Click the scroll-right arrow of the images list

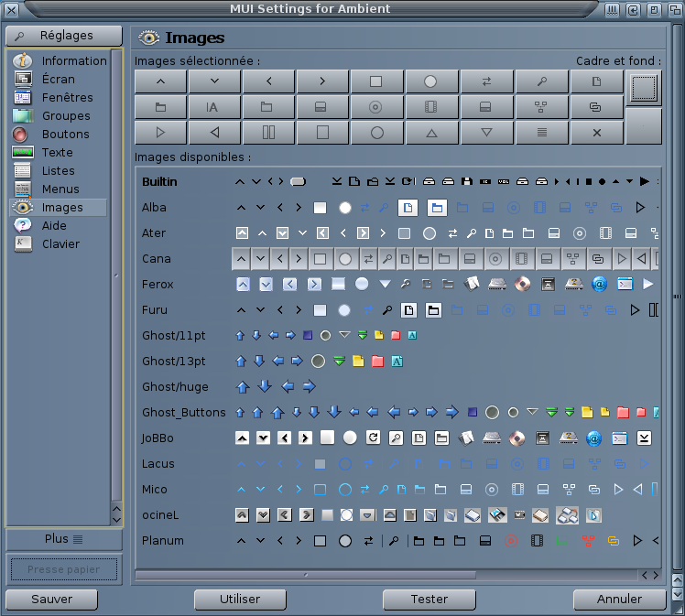pyautogui.click(x=656, y=576)
